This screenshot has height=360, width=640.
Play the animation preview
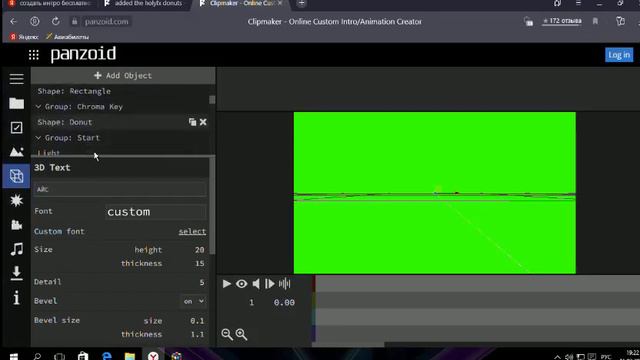(x=227, y=284)
